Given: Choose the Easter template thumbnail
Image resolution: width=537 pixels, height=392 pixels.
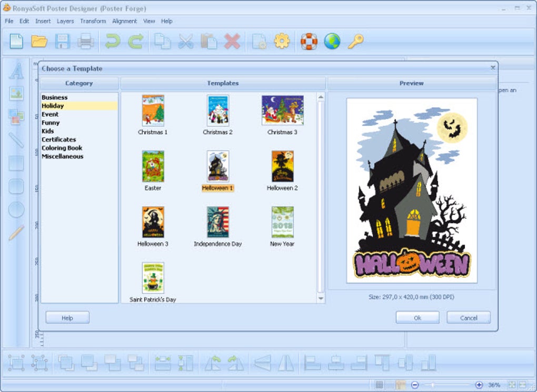Looking at the screenshot, I should (153, 166).
